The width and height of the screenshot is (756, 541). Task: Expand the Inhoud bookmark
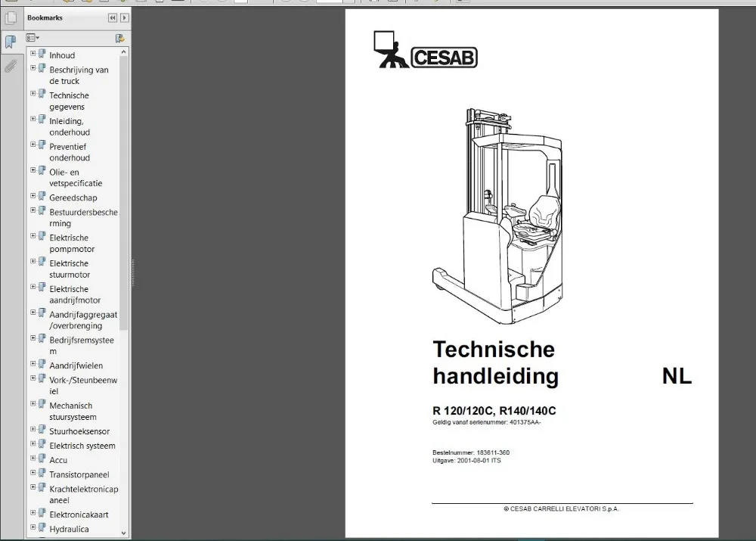coord(33,54)
